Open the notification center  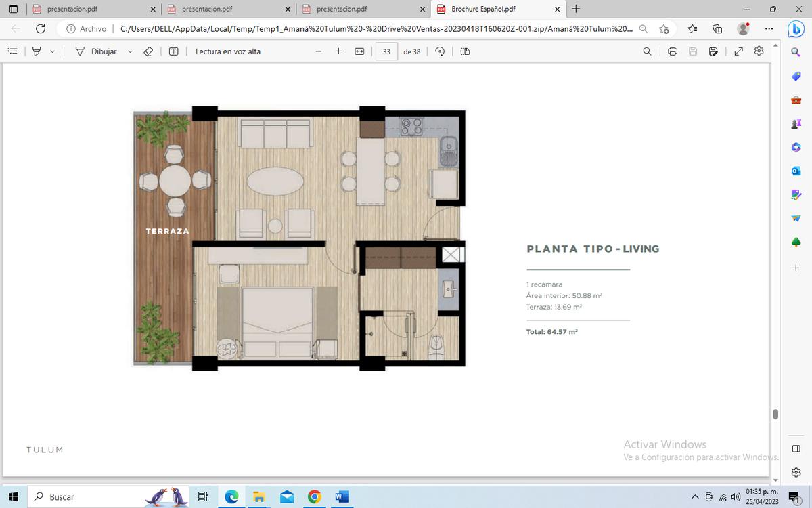tap(794, 497)
